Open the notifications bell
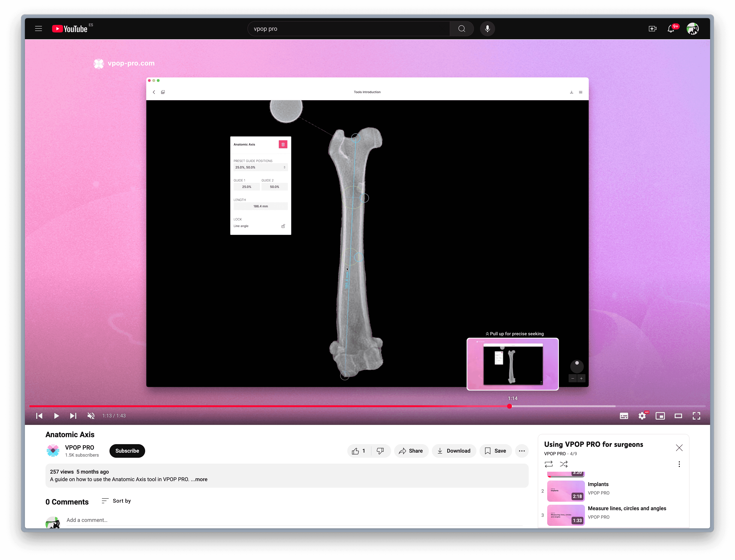Viewport: 735px width, 560px height. coord(671,29)
